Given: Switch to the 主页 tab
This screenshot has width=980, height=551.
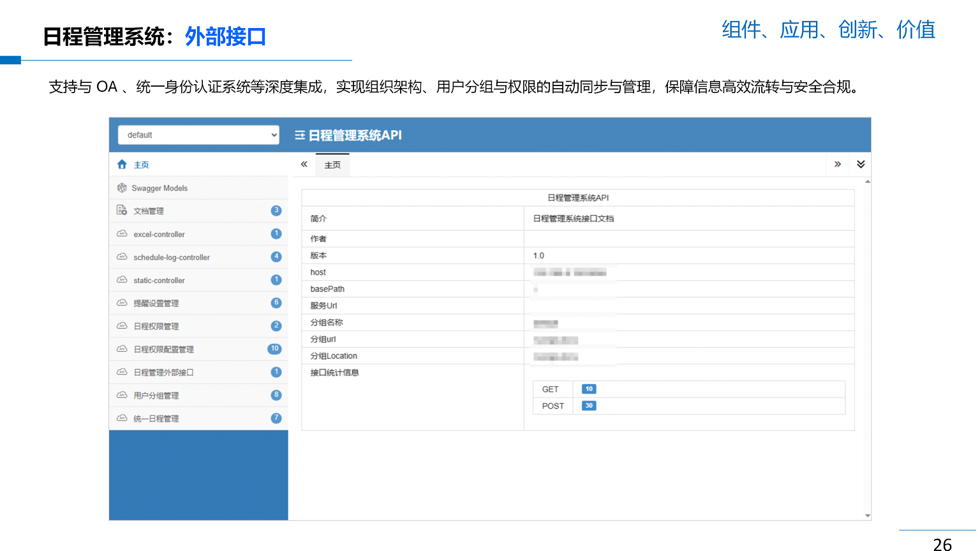Looking at the screenshot, I should tap(332, 165).
